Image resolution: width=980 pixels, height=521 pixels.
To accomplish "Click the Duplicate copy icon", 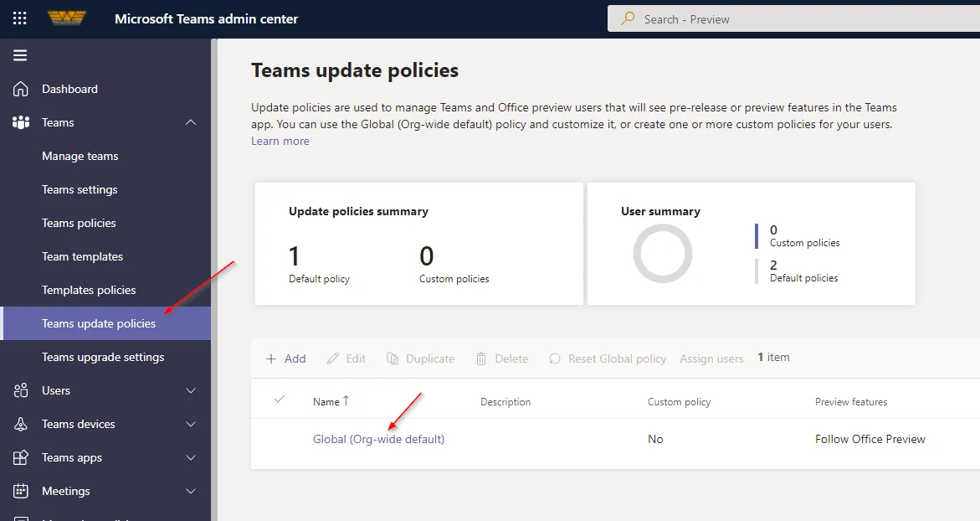I will coord(393,359).
